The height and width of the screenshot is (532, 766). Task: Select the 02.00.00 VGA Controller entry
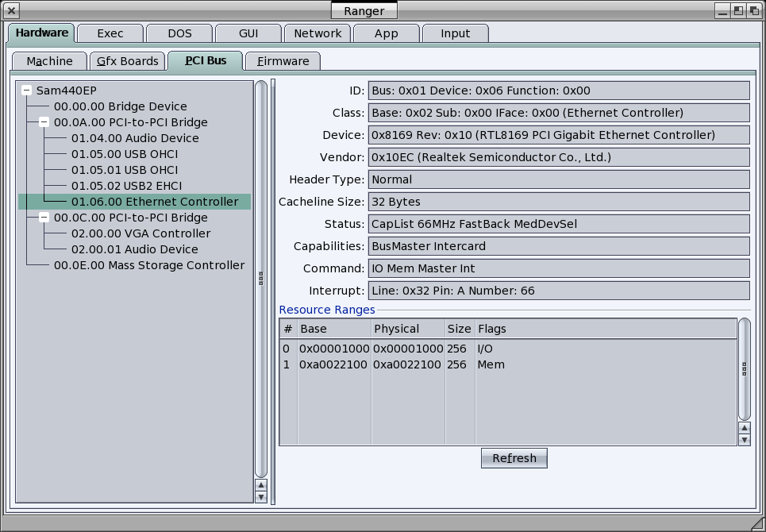tap(140, 233)
